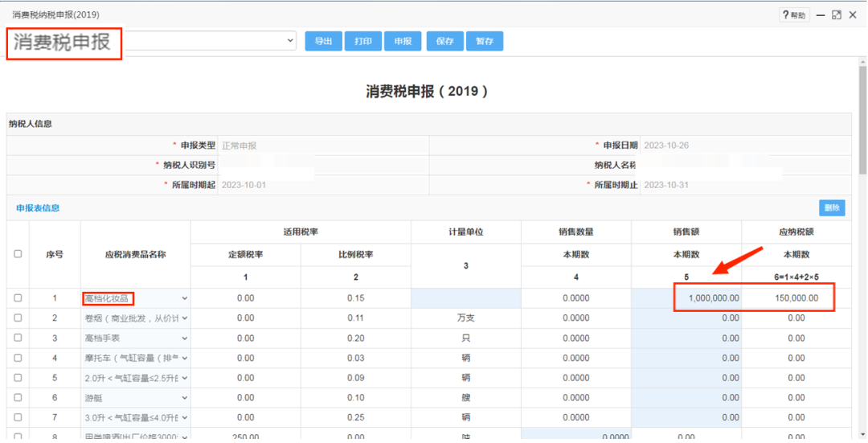Click the sales amount cell 1,000,000.00
This screenshot has height=443, width=868.
click(x=686, y=298)
